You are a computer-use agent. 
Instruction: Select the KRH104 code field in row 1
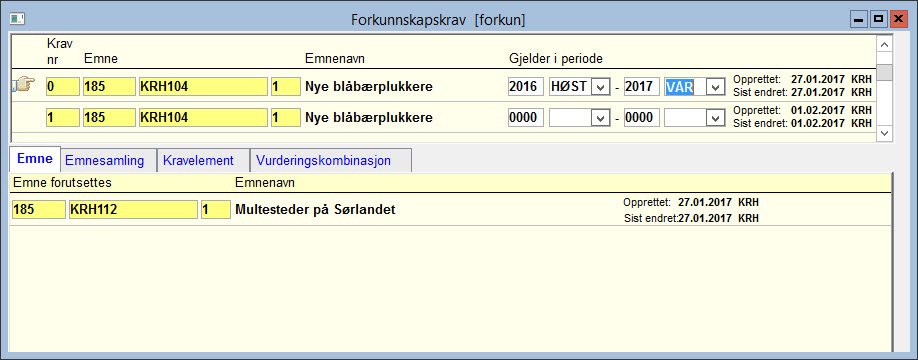203,118
